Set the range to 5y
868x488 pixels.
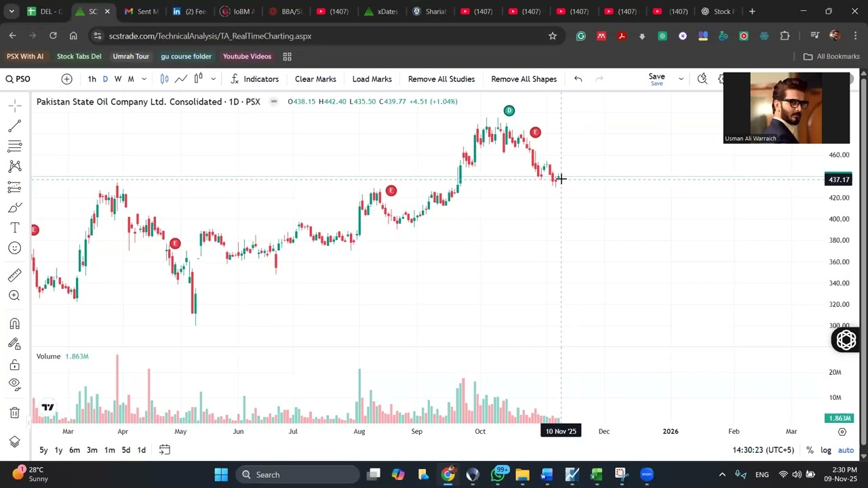[x=43, y=450]
